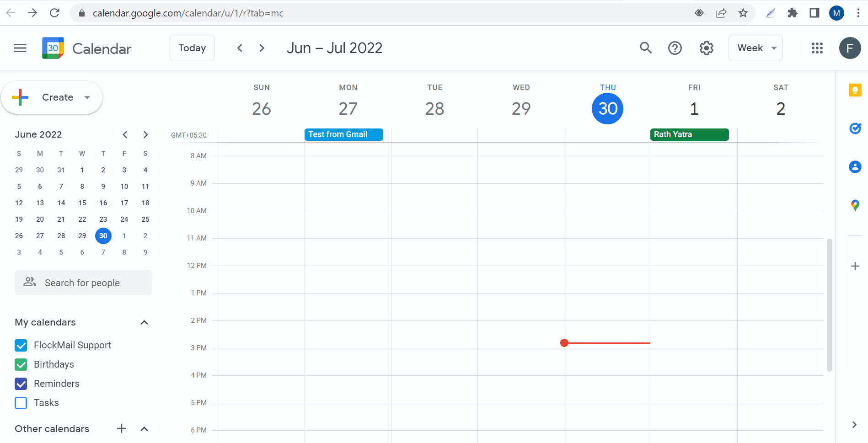Open Google Keep in side panel
Viewport: 868px width, 443px height.
[x=855, y=90]
